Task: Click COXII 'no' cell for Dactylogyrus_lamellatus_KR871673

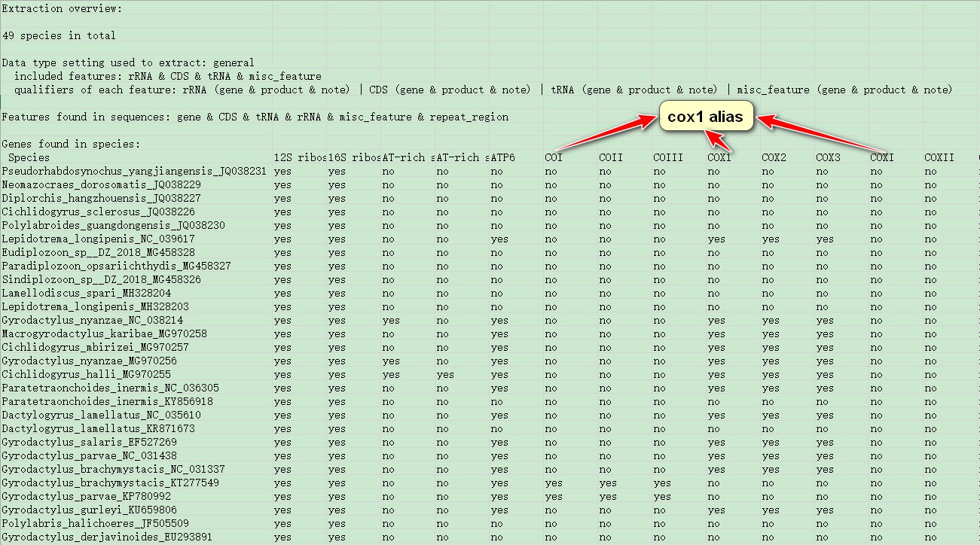Action: tap(930, 429)
